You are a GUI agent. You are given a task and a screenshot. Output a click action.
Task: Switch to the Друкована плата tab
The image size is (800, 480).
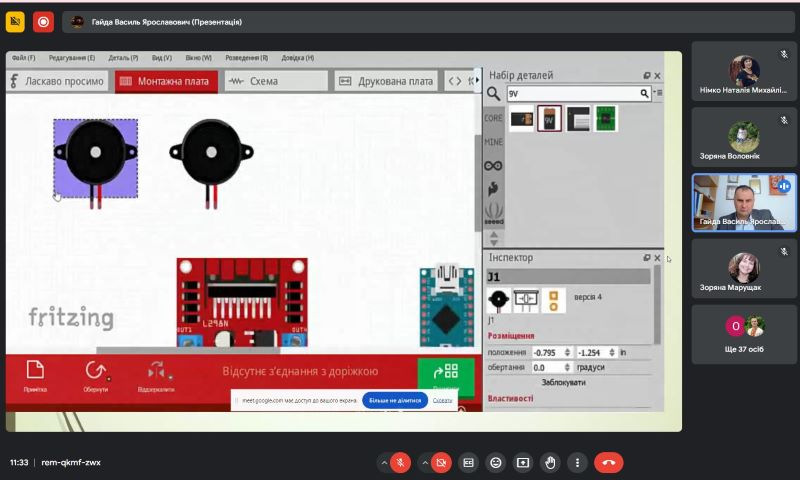click(x=386, y=81)
